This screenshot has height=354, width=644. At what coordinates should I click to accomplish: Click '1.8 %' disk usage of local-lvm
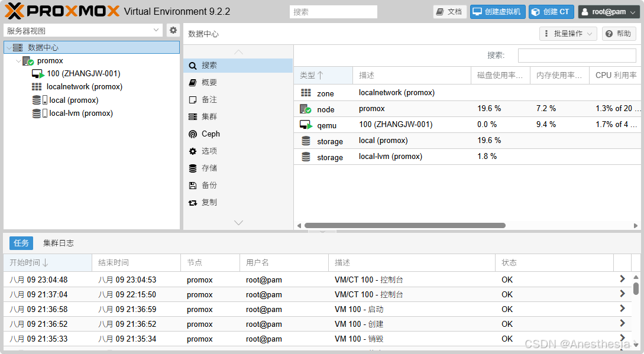[487, 157]
